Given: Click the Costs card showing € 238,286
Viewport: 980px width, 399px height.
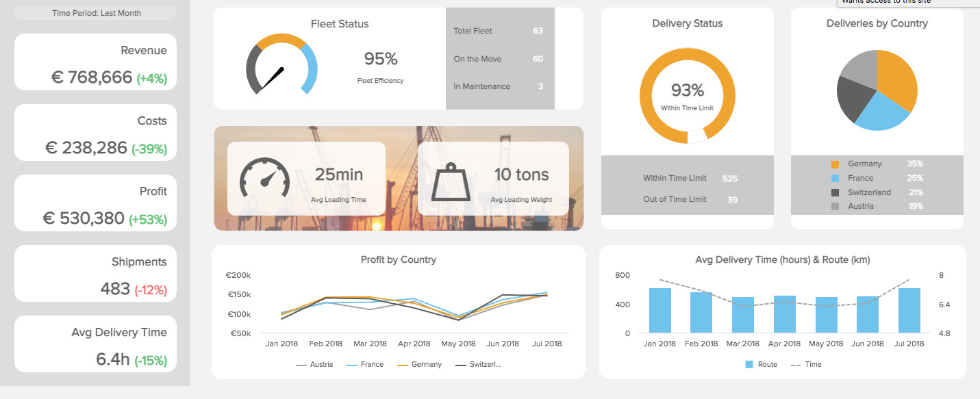Looking at the screenshot, I should coord(95,133).
